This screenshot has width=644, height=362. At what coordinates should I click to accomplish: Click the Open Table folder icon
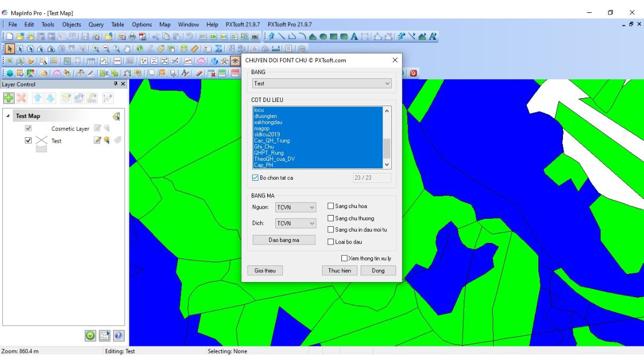click(x=20, y=36)
